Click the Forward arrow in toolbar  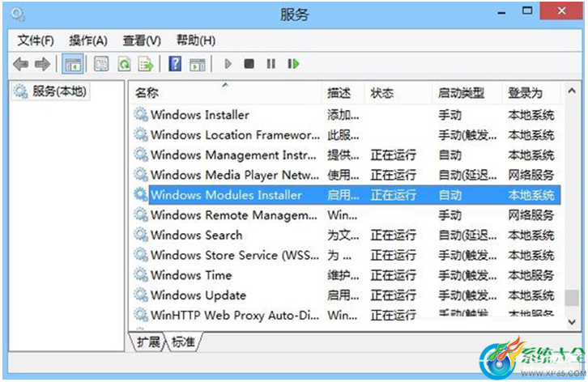tap(42, 64)
